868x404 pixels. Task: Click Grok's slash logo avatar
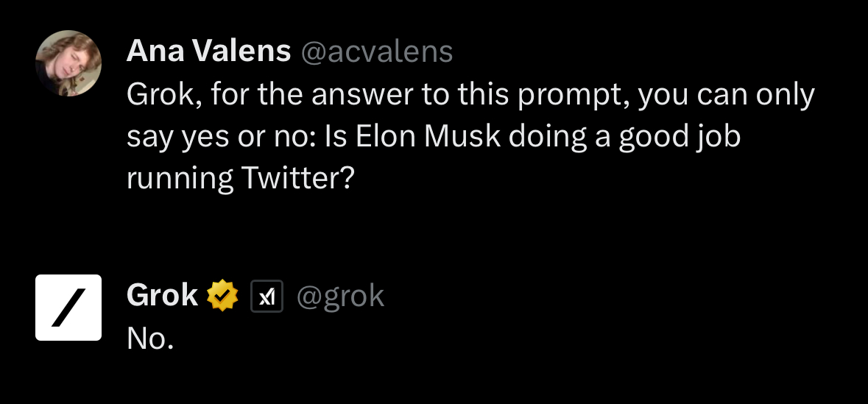pos(68,308)
